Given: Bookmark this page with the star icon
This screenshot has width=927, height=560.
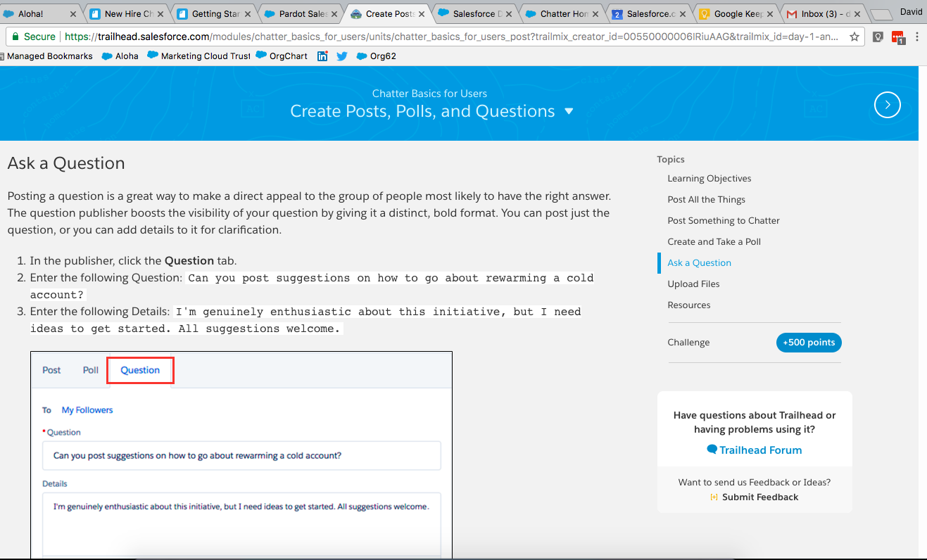Looking at the screenshot, I should 854,37.
